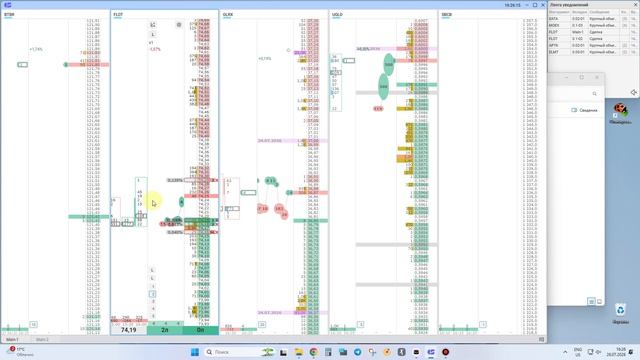Click the trading terminal taskbar icon
640x360 pixels.
pyautogui.click(x=431, y=352)
